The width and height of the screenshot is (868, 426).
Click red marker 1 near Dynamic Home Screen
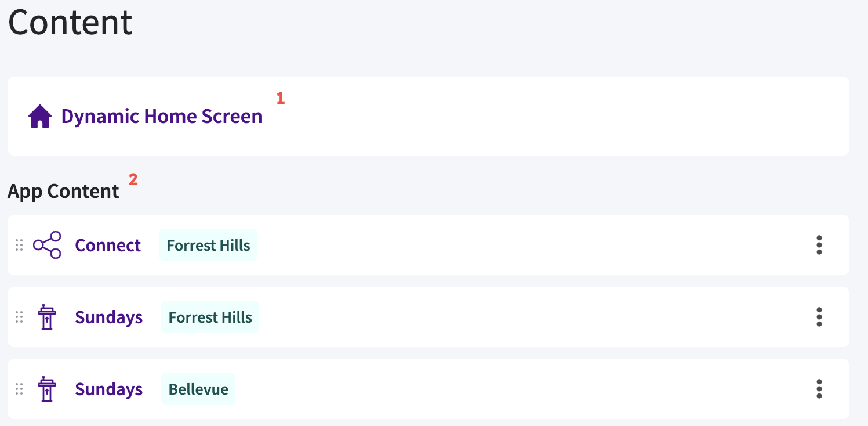pyautogui.click(x=281, y=98)
